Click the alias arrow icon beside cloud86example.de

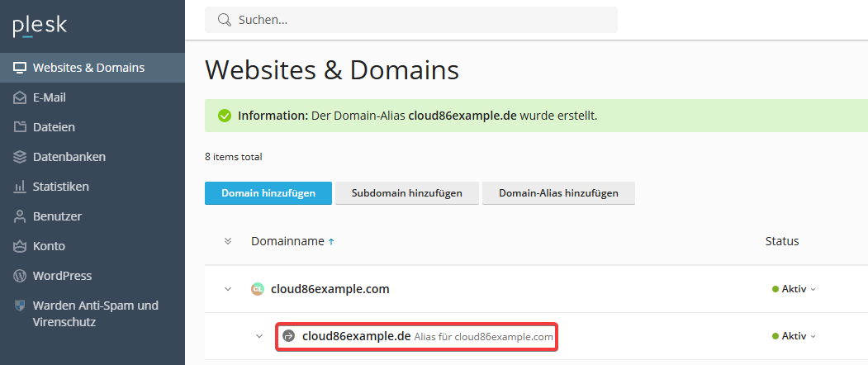[288, 335]
